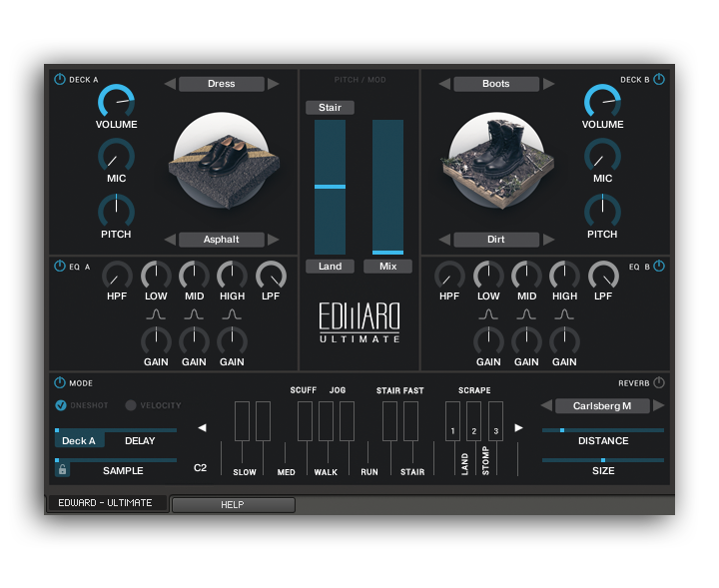Open the Edward - Ultimate tab

[106, 503]
